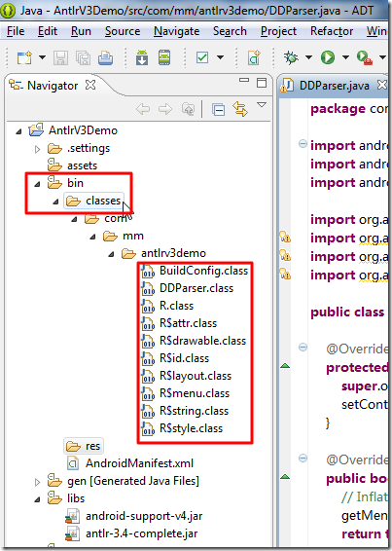Select android-support-v4.jar
The width and height of the screenshot is (392, 551).
(x=144, y=516)
